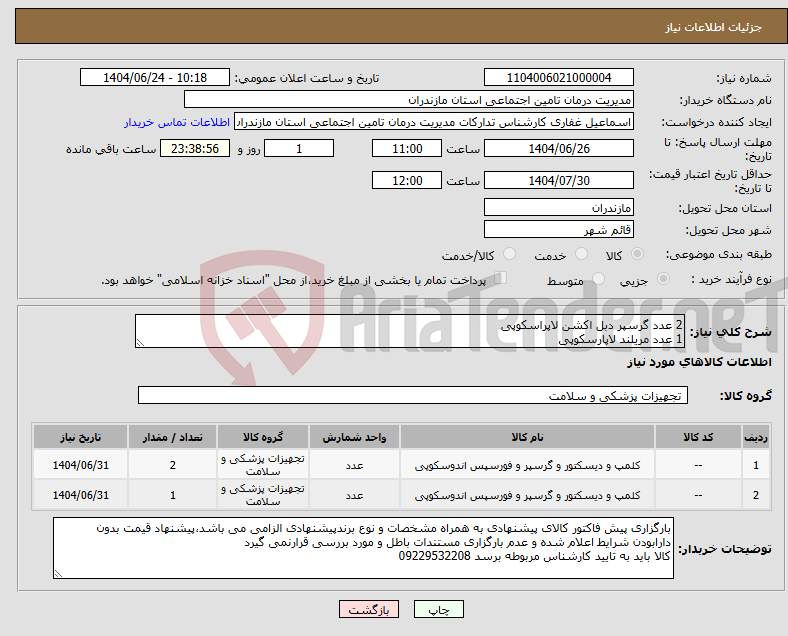Click the general need description text area
The image size is (788, 636).
click(410, 331)
